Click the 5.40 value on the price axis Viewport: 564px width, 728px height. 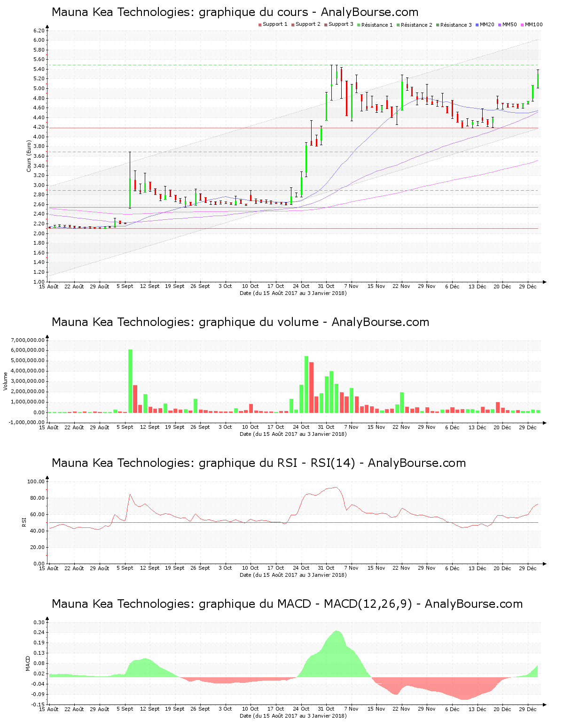[x=39, y=69]
